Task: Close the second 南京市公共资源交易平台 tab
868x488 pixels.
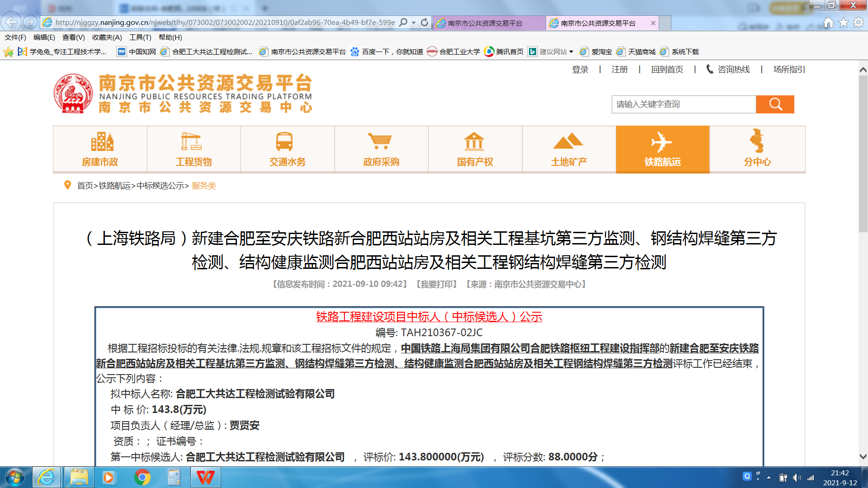Action: coord(653,23)
